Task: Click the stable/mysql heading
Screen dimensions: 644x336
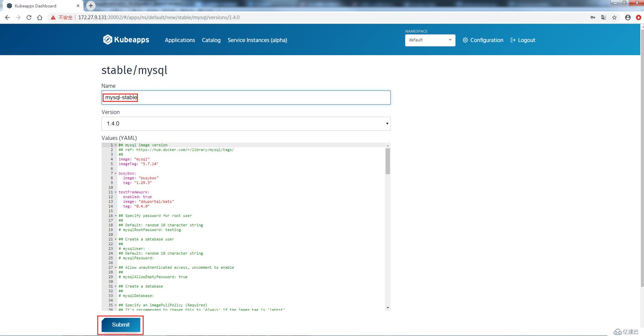Action: pyautogui.click(x=134, y=70)
